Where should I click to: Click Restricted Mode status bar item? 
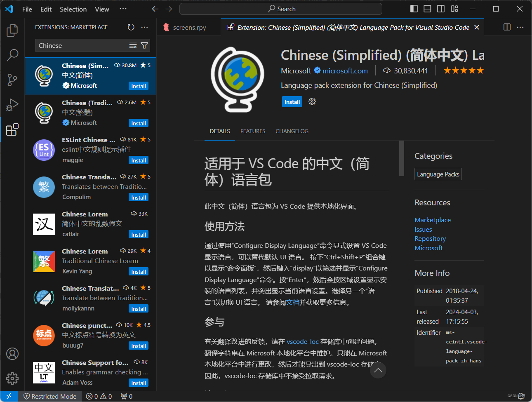click(x=50, y=396)
